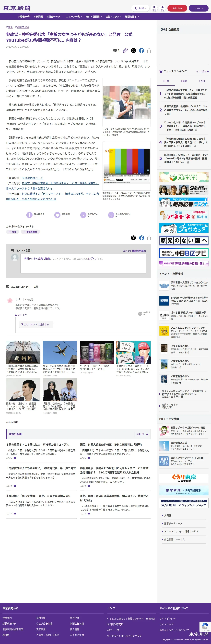Share on X via bottom icon
Screen dimensions: 211x644
click(x=133, y=238)
